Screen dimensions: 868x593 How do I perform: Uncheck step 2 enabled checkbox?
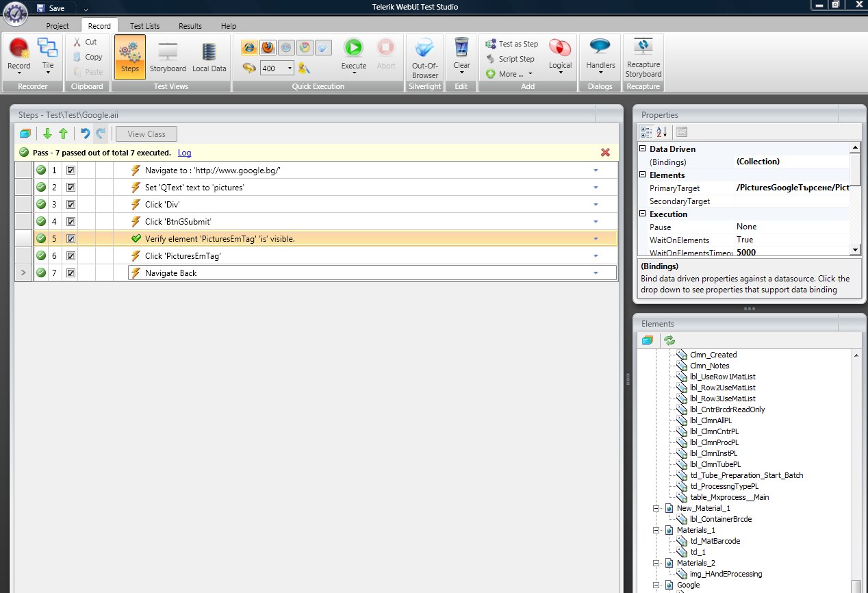pos(71,187)
